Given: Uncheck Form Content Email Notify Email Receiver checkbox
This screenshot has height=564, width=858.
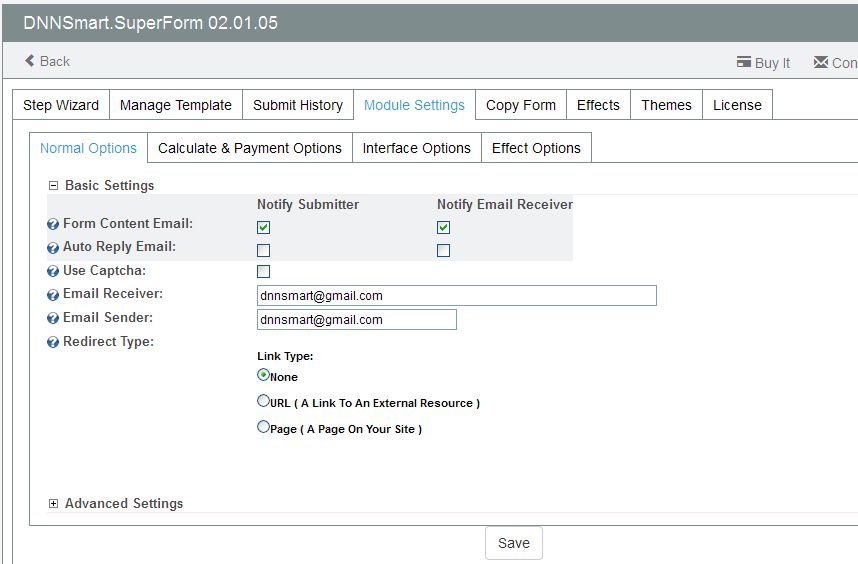Looking at the screenshot, I should coord(443,227).
